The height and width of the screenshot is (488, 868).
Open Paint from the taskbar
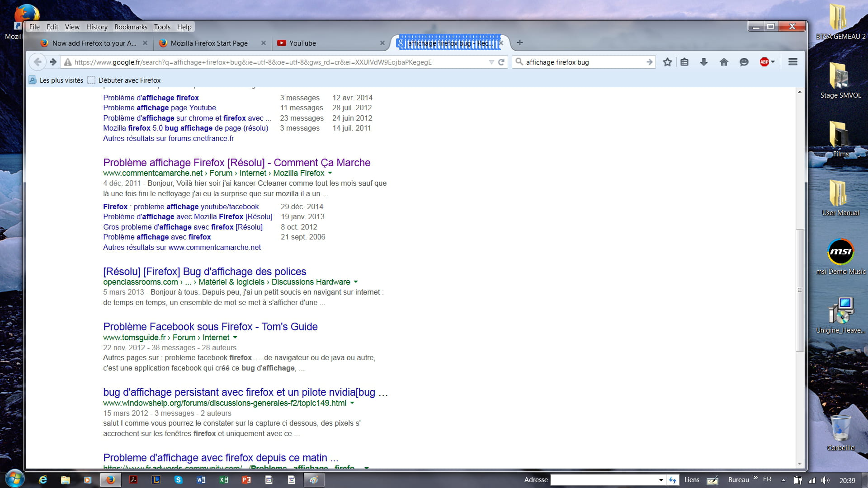point(314,480)
